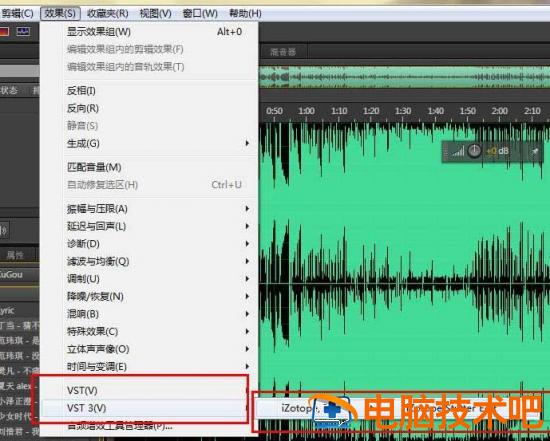Expand the 生成(G) submenu
Image resolution: width=550 pixels, height=441 pixels.
(150, 143)
